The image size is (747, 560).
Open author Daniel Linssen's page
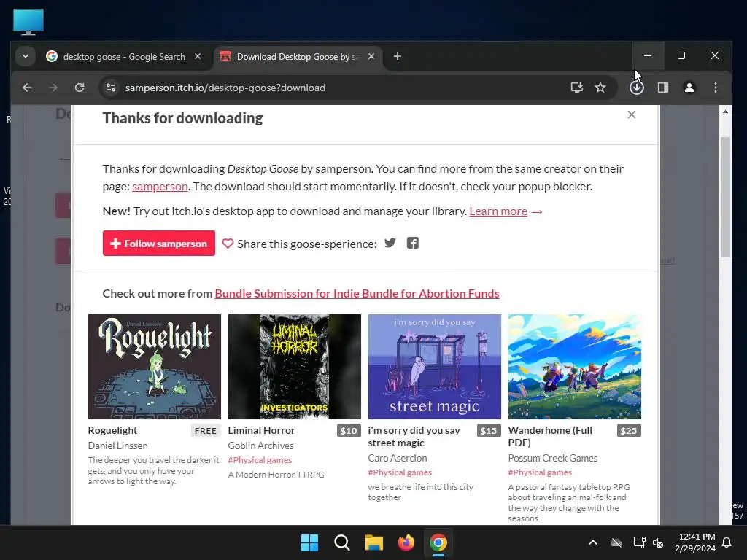(117, 446)
